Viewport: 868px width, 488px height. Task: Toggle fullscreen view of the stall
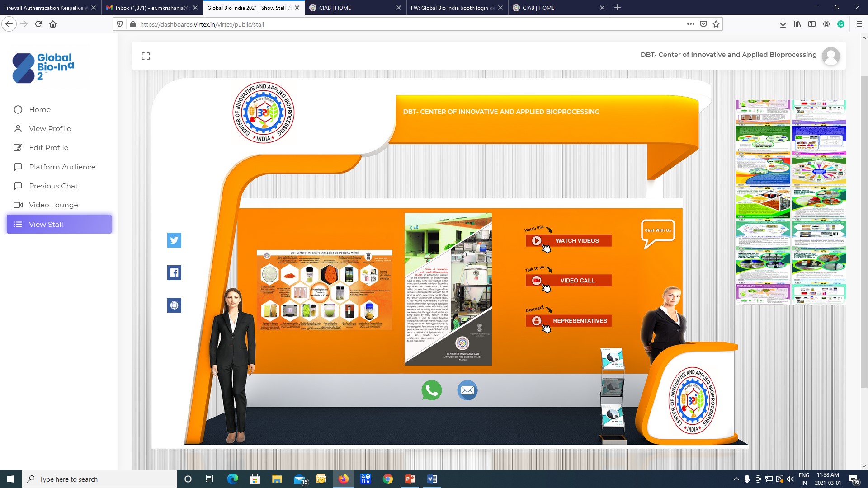click(x=146, y=56)
